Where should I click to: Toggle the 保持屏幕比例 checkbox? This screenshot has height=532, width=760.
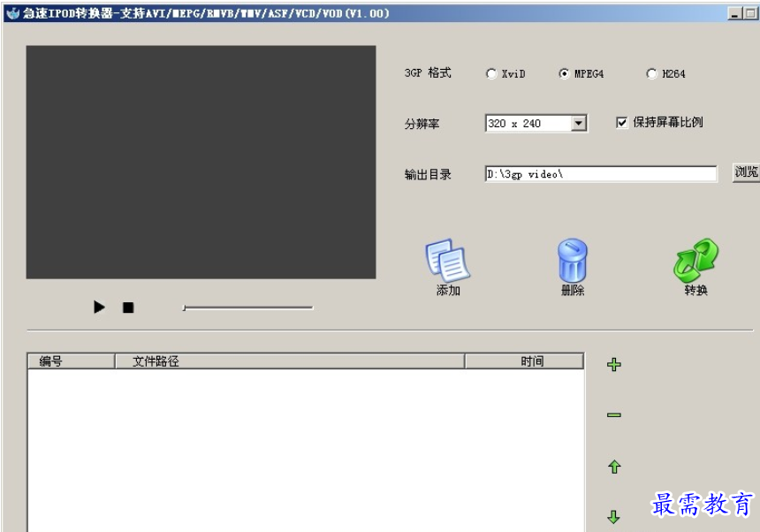621,123
